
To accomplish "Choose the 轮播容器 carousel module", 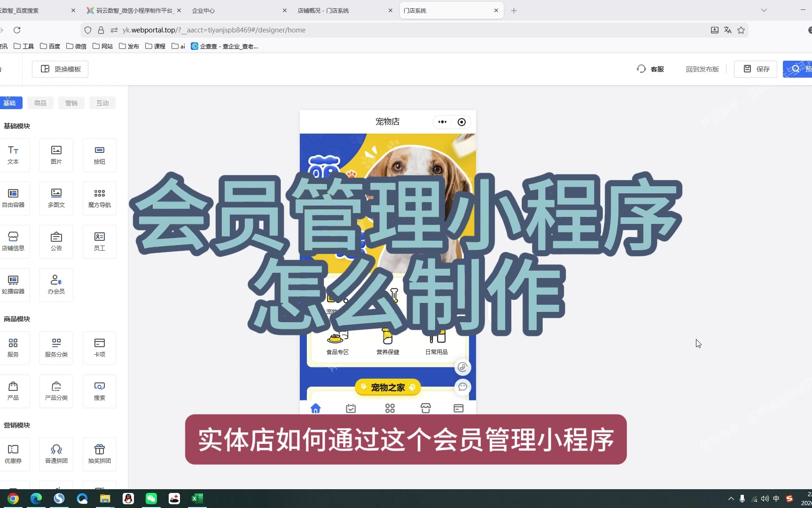I will [x=13, y=285].
